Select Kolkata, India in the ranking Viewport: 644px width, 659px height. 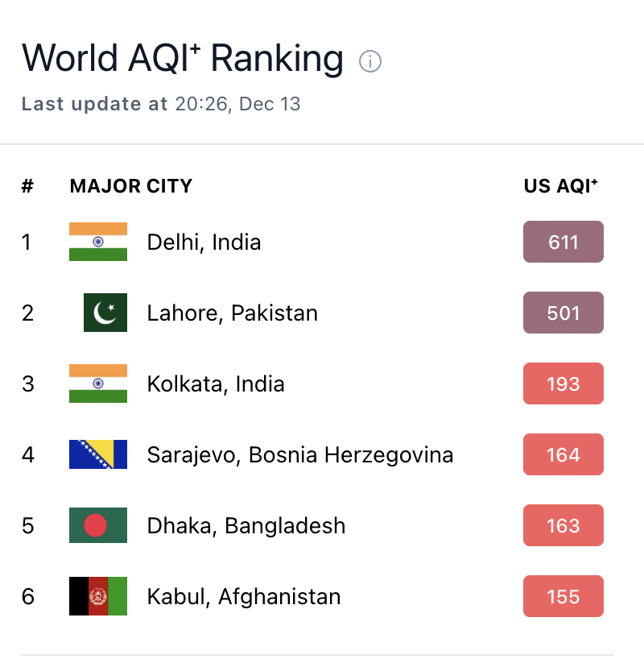tap(216, 384)
